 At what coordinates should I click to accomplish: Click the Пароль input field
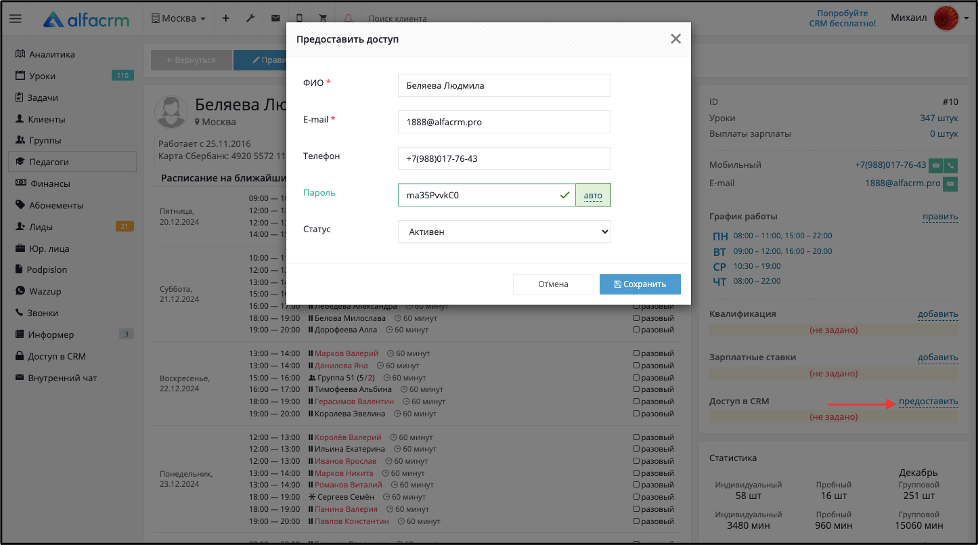486,195
